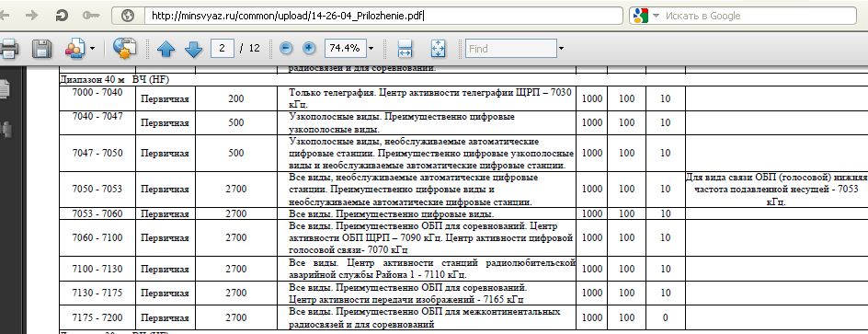Click 'Первичная' in the 7100 - 7130 row

pos(165,270)
